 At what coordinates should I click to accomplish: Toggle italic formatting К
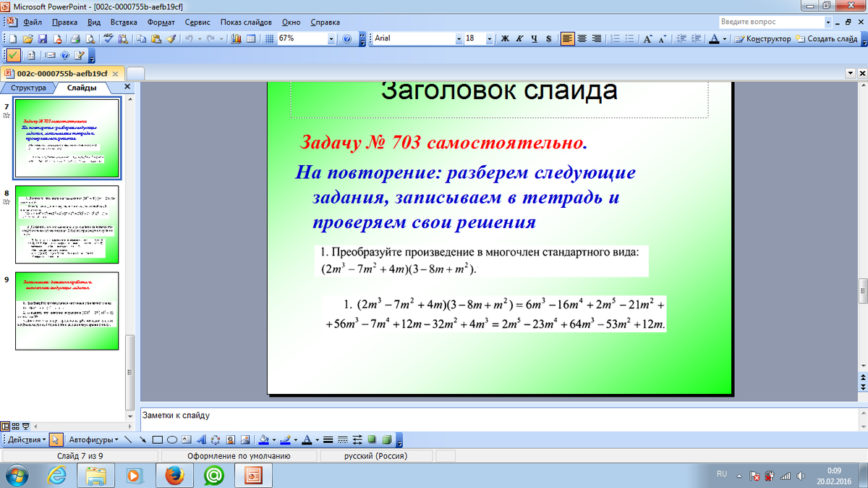click(520, 38)
